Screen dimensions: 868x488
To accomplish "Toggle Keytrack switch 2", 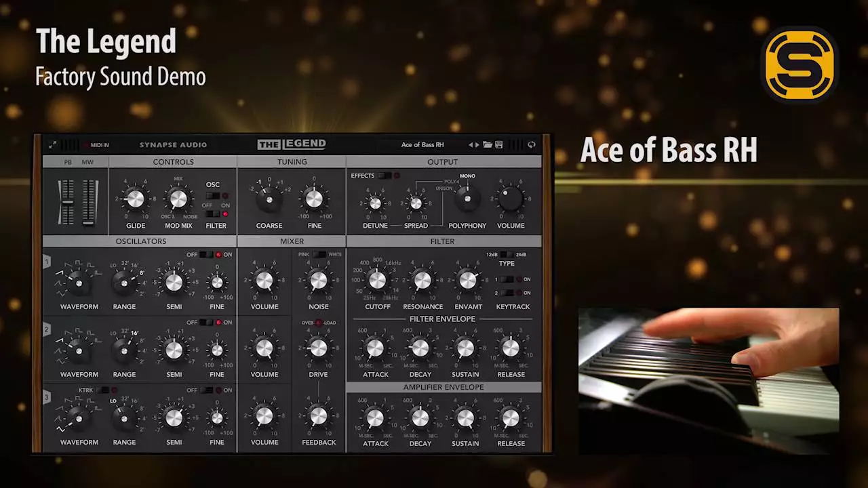I will click(507, 293).
